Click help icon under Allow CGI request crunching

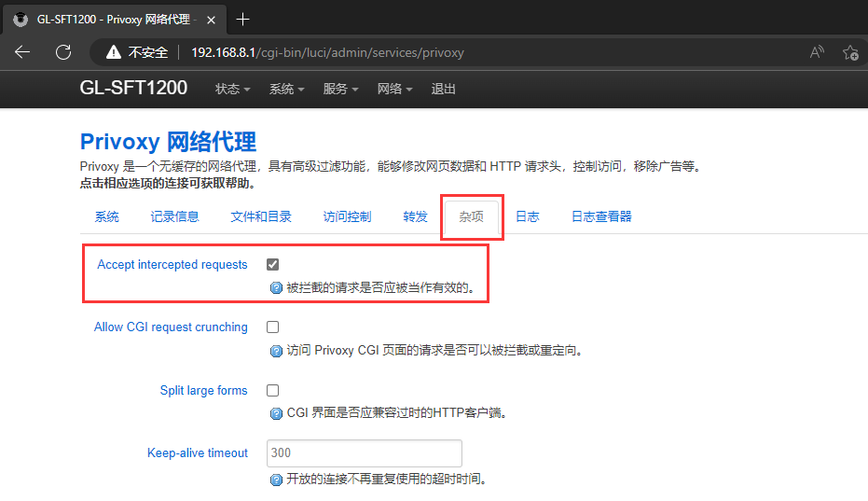click(x=276, y=351)
